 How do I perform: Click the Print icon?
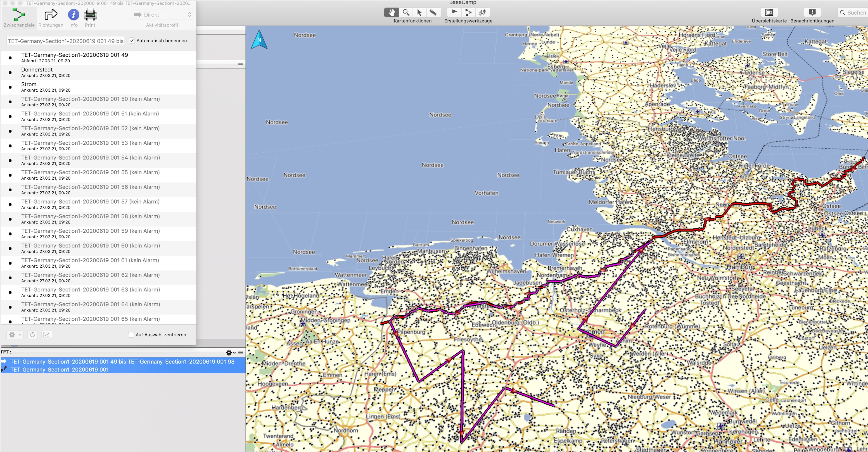point(90,18)
